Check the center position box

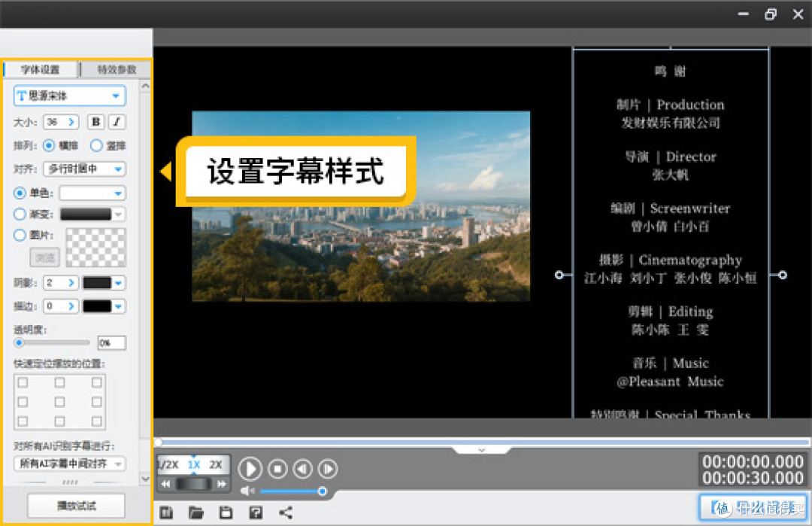(x=59, y=402)
